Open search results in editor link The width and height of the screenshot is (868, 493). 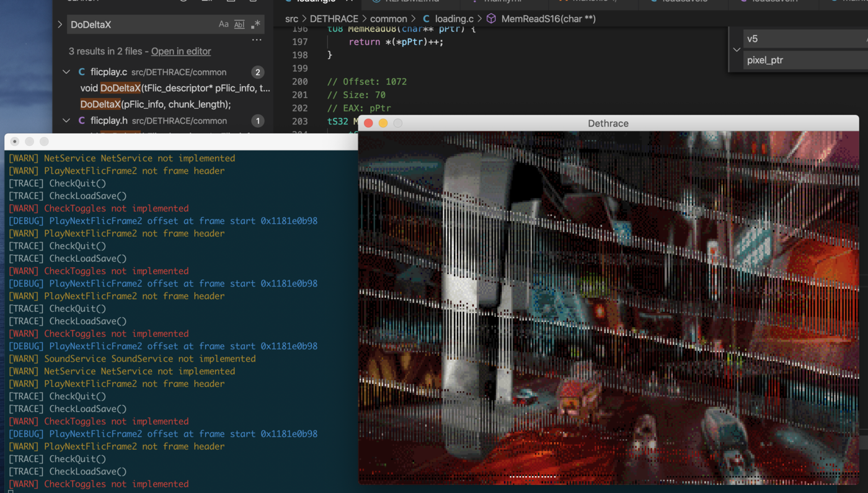(x=181, y=51)
